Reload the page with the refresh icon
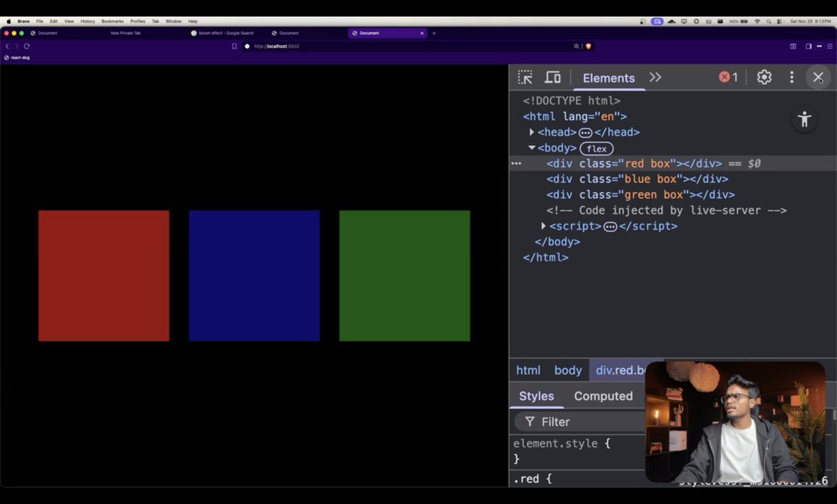 point(27,47)
